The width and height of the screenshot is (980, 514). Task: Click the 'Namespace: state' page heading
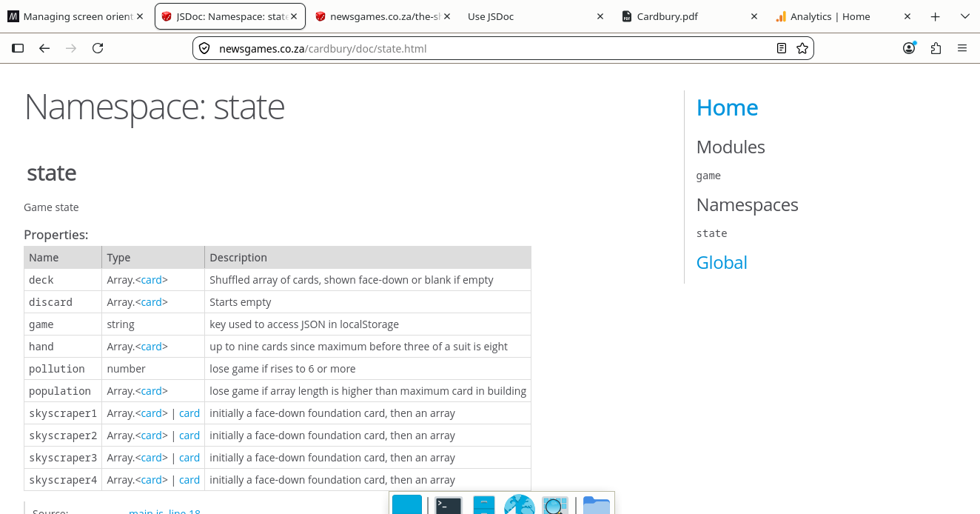[155, 106]
